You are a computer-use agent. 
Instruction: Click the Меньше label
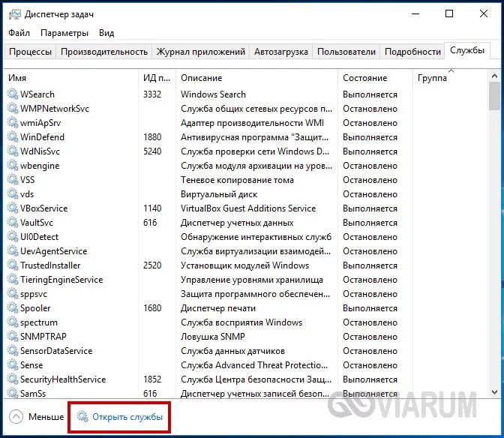tap(46, 417)
